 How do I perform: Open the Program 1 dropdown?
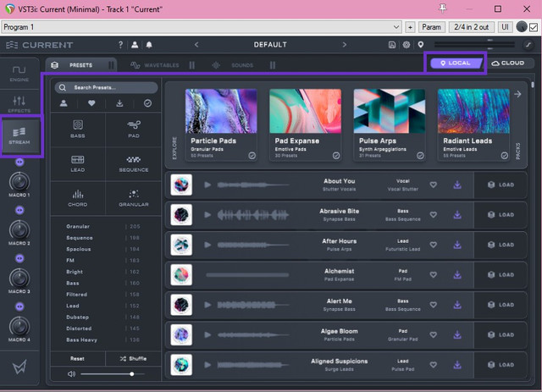(x=202, y=27)
